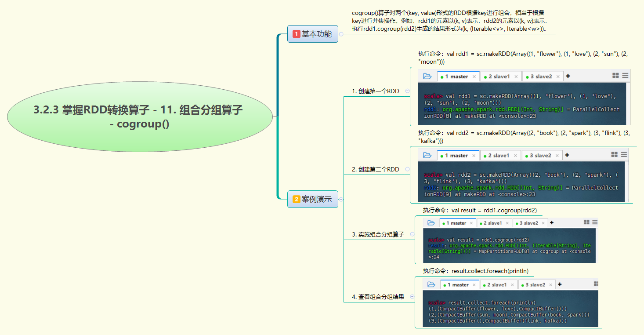Click rdd1 terminal output screenshot image
644x335 pixels.
click(524, 98)
